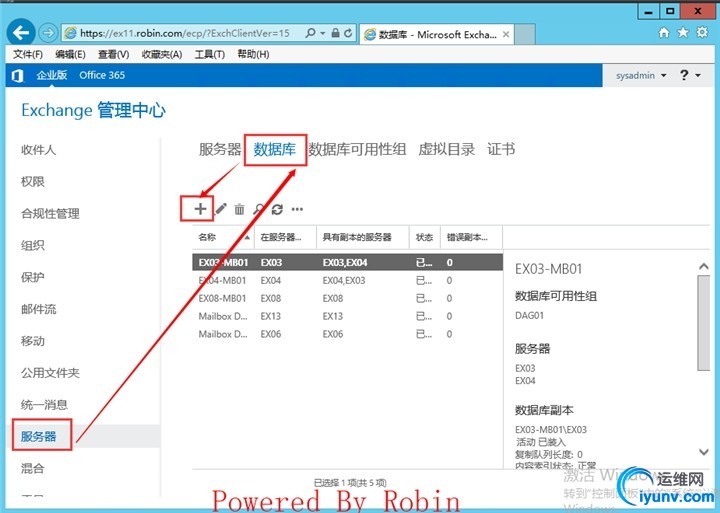Screen dimensions: 720x513
Task: Open 服务器 in left navigation
Action: click(39, 436)
